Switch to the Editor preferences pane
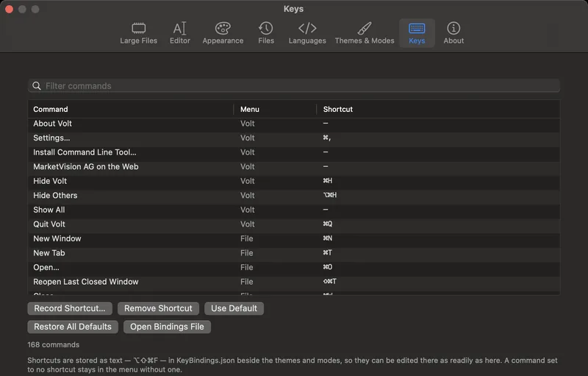588x376 pixels. coord(180,33)
